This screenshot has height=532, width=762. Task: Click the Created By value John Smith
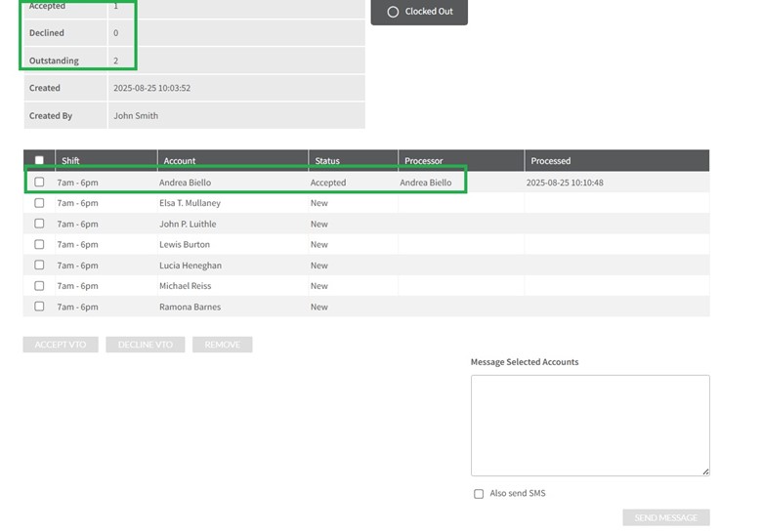(136, 115)
